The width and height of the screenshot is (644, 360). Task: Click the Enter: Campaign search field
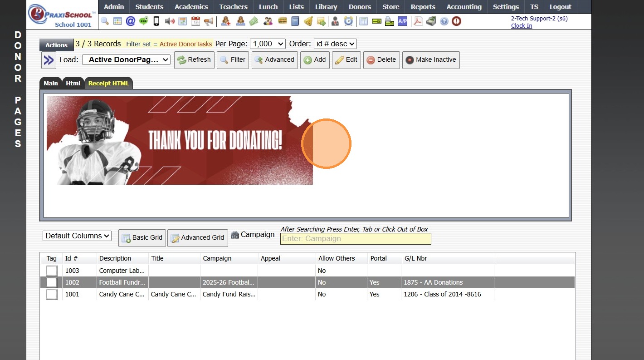[356, 239]
